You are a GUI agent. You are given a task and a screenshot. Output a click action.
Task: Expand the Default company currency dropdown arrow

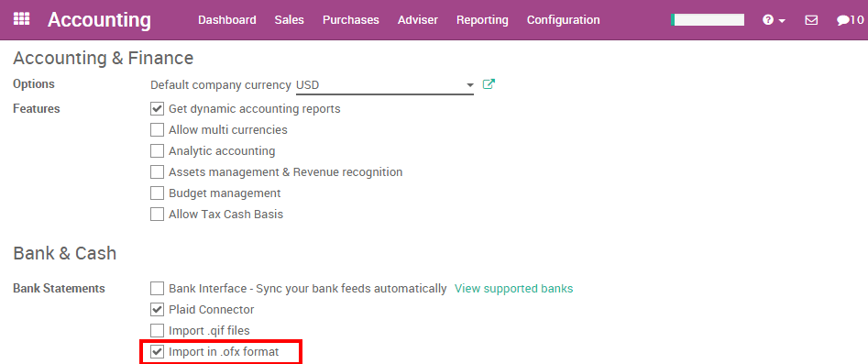coord(470,85)
